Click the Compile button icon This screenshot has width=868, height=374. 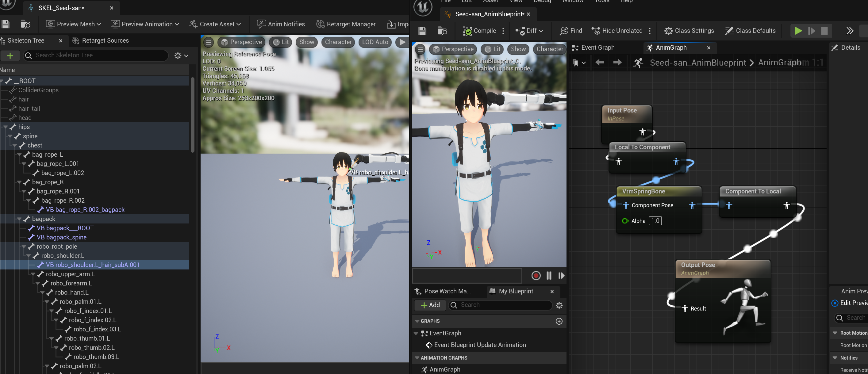pos(467,31)
